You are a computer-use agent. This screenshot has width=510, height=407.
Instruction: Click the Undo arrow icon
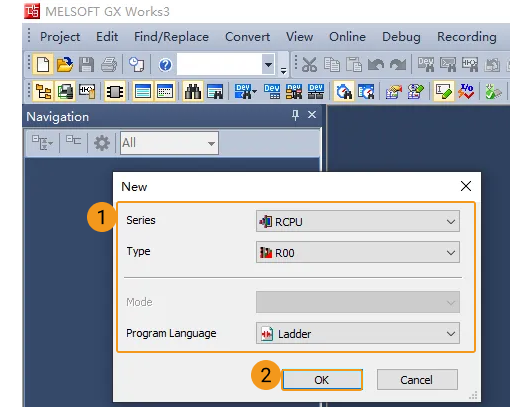[x=376, y=64]
